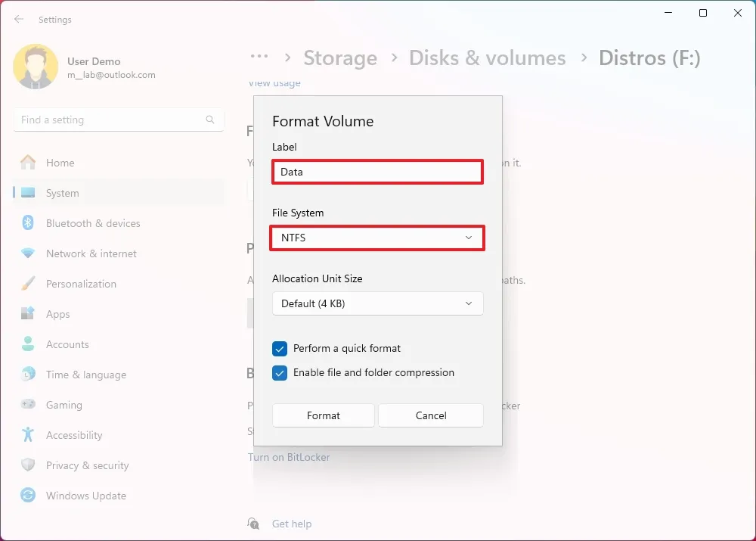The image size is (756, 541).
Task: Click the Get help link
Action: click(293, 524)
